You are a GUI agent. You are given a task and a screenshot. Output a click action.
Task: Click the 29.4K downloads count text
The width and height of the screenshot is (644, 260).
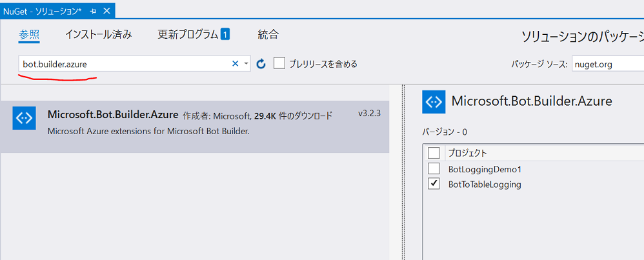[x=265, y=116]
